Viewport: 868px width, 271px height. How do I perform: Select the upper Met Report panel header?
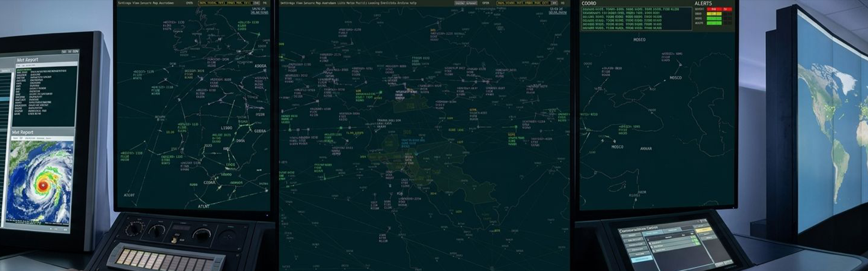(x=28, y=60)
